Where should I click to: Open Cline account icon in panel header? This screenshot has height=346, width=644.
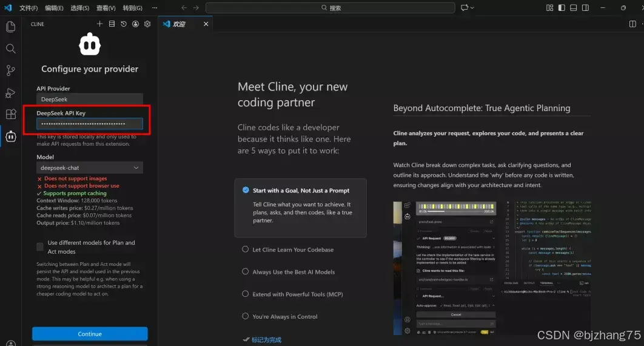pos(136,24)
